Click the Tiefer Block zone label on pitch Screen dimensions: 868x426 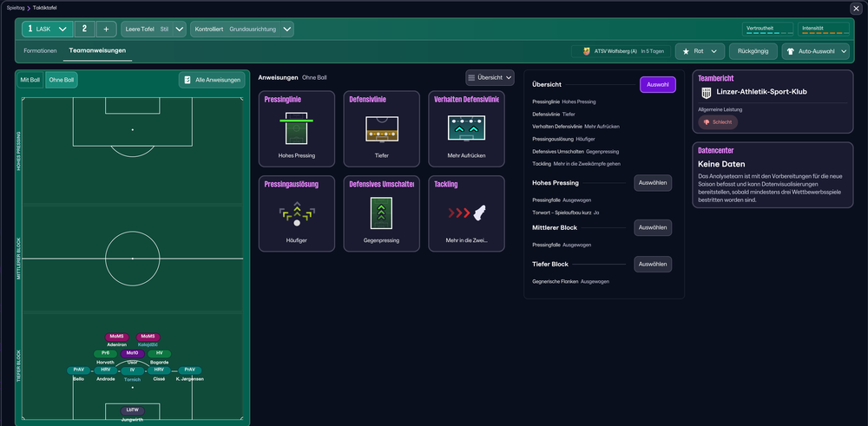[x=19, y=366]
